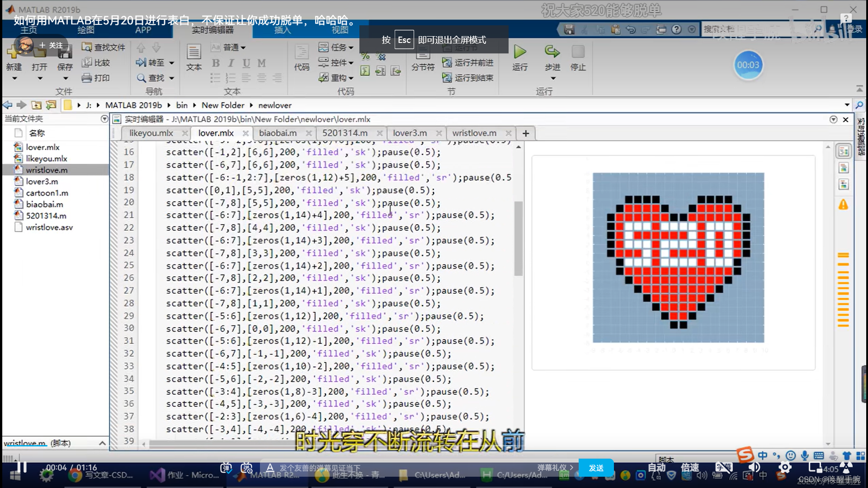Click the Open (打开) folder icon

click(x=39, y=52)
